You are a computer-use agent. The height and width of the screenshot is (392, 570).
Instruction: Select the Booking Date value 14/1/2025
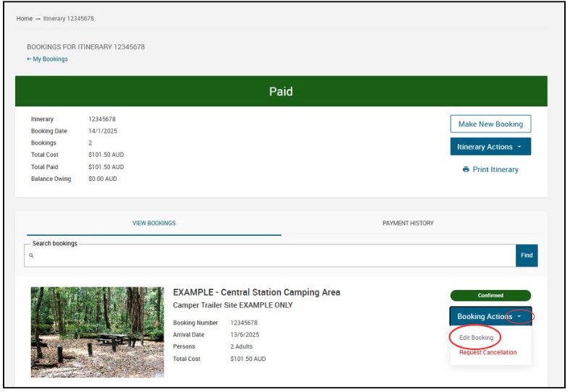coord(103,131)
